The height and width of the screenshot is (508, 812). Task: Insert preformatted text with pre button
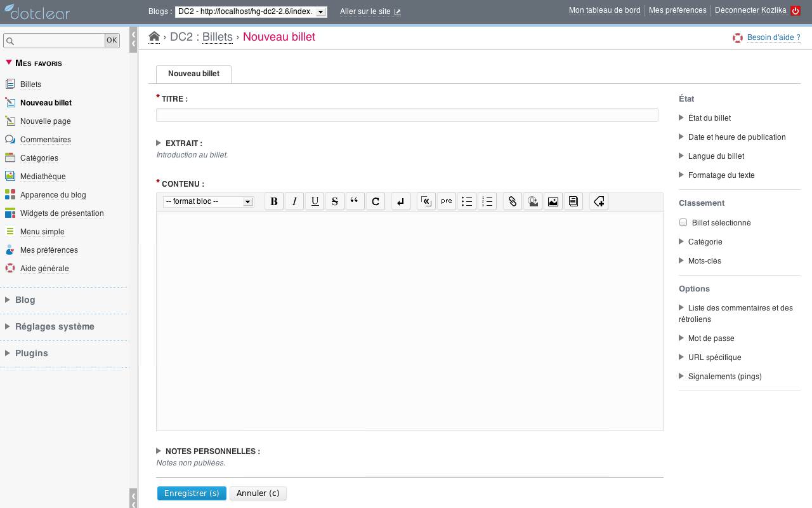[447, 201]
